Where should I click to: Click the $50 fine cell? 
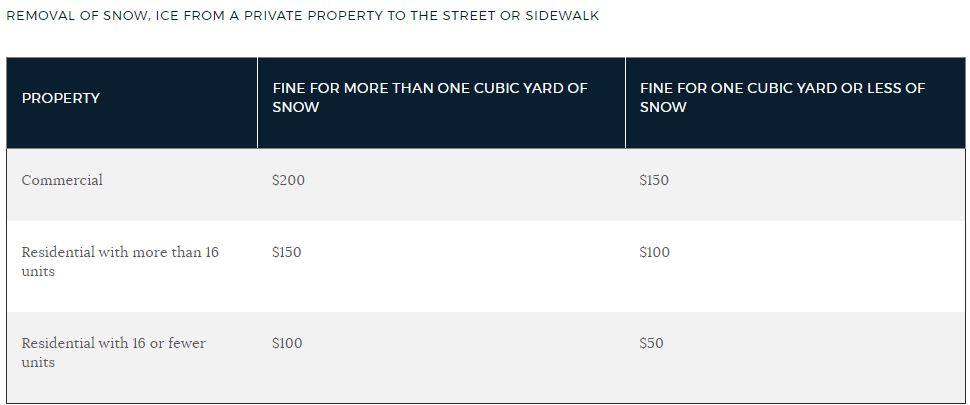point(651,343)
